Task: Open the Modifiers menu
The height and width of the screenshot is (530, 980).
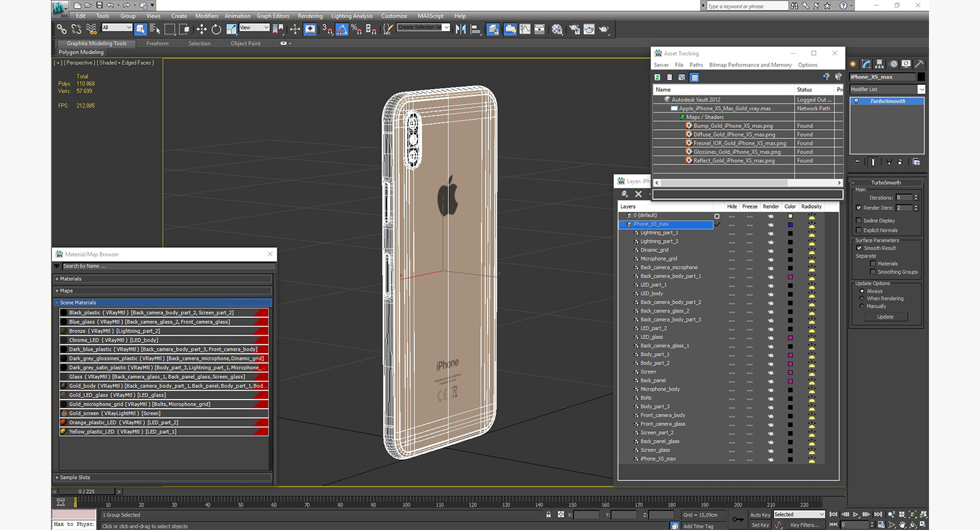Action: click(x=207, y=16)
